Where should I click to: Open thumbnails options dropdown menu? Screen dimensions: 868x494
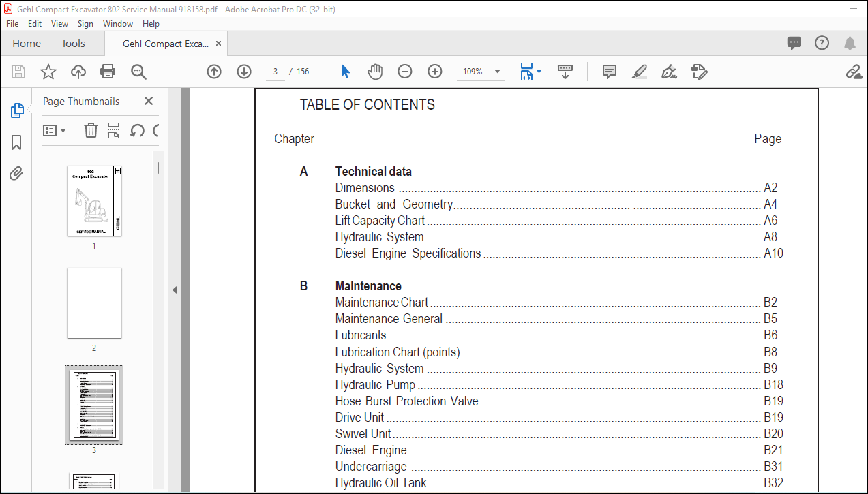click(x=55, y=130)
